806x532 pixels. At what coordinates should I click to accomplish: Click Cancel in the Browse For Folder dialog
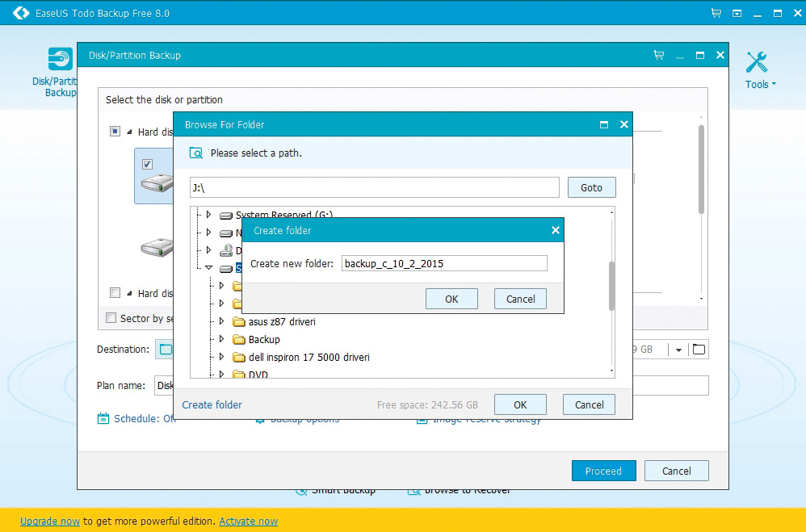tap(589, 405)
